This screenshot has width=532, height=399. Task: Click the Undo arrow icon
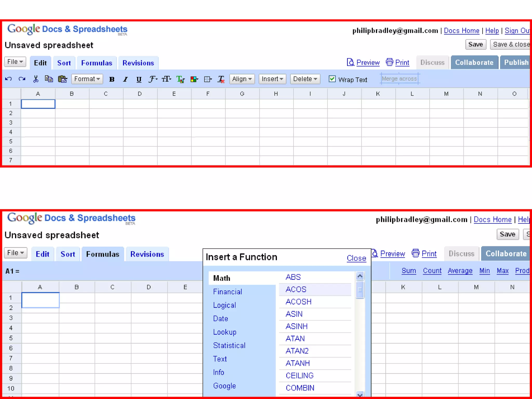click(8, 79)
